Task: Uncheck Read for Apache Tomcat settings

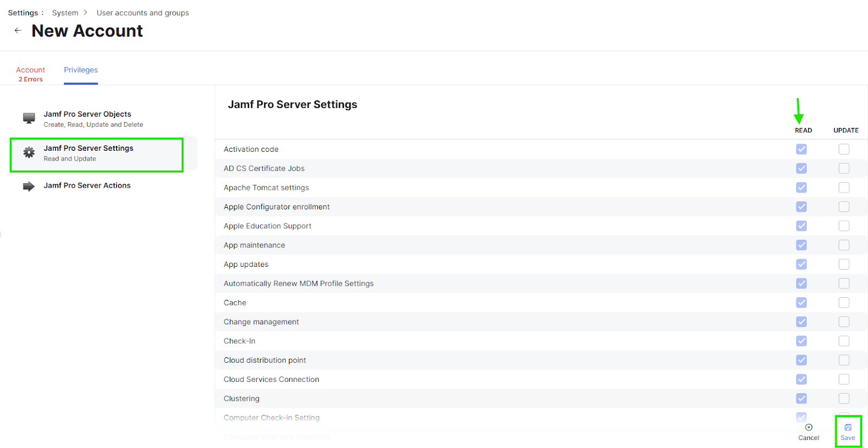Action: pos(801,188)
